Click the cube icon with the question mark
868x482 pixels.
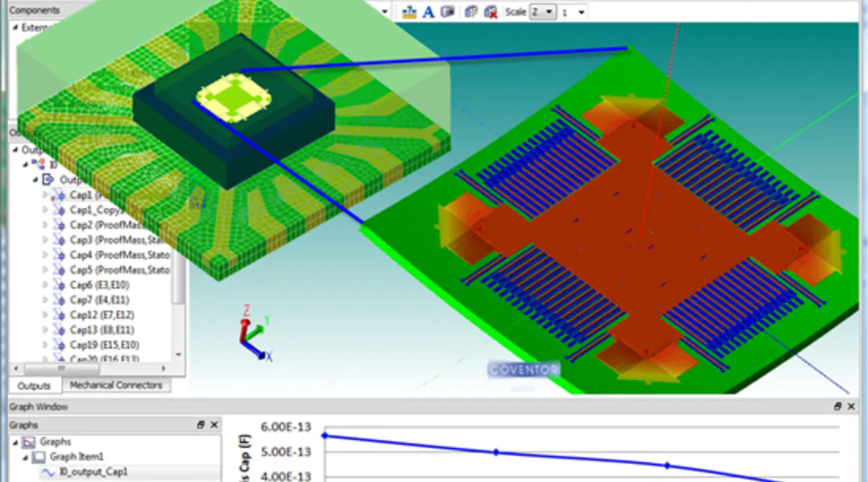click(471, 12)
